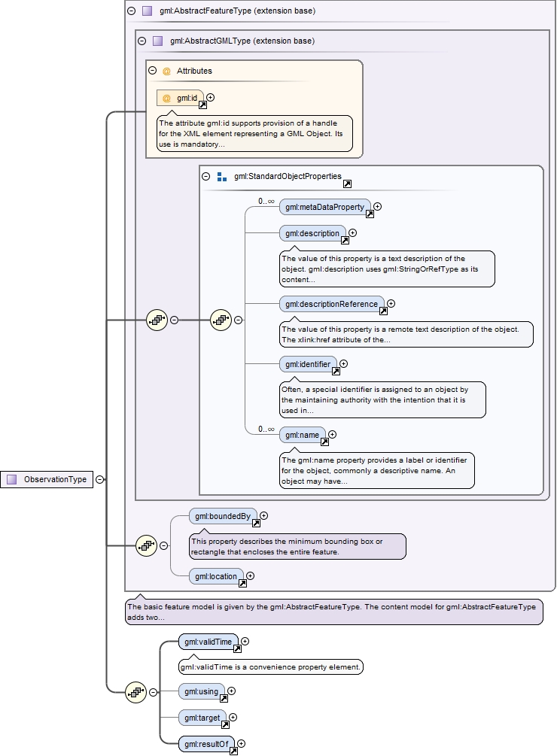Follow reference arrow on gml:validTime
The width and height of the screenshot is (557, 756).
coord(237,648)
